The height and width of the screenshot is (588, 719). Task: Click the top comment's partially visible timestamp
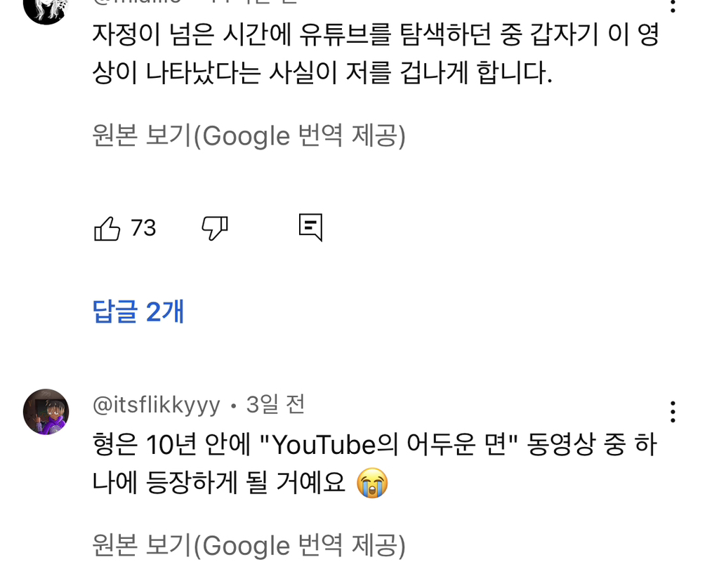pyautogui.click(x=267, y=2)
